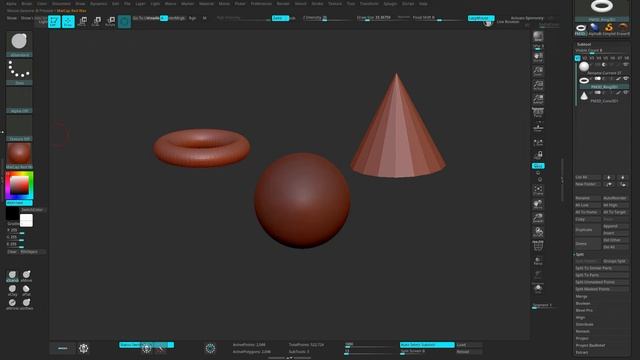The height and width of the screenshot is (360, 640).
Task: Click the teal Gizmo 3D icon
Action: 124,21
